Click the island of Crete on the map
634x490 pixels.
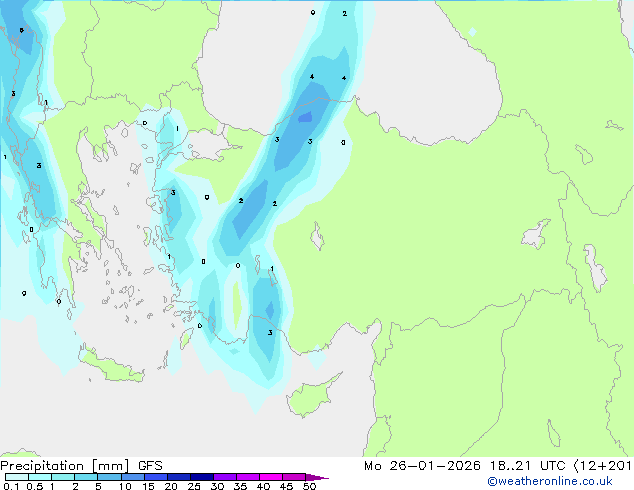coord(111,366)
